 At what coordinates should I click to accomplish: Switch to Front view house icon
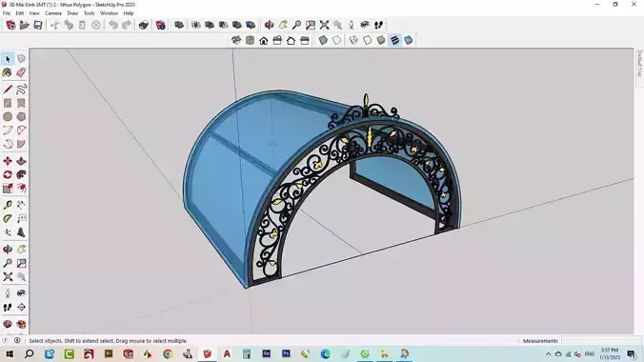pyautogui.click(x=264, y=40)
